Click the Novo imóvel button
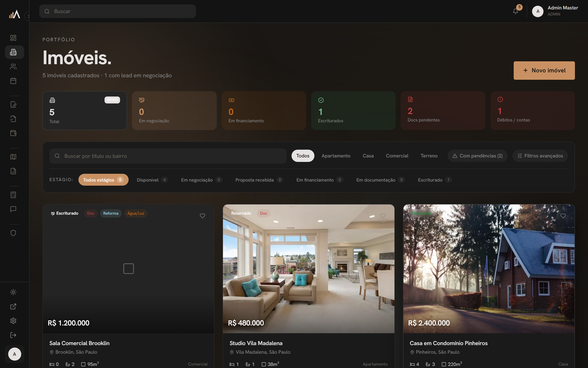588x368 pixels. [x=544, y=71]
